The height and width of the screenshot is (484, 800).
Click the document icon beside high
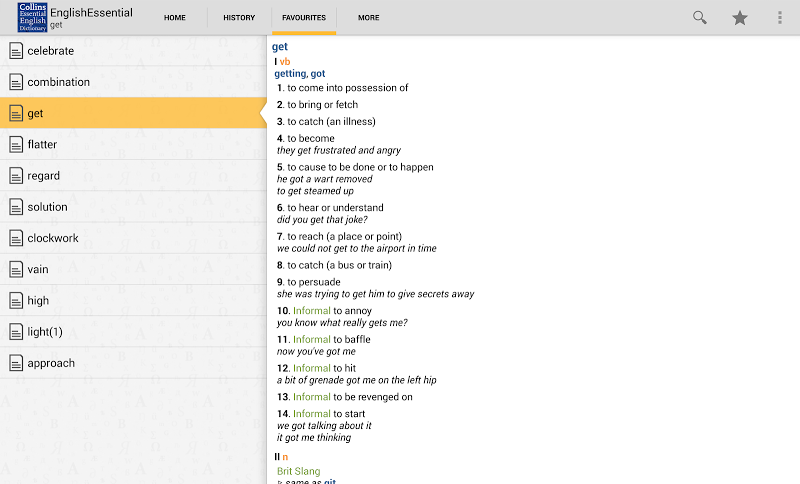click(x=16, y=300)
